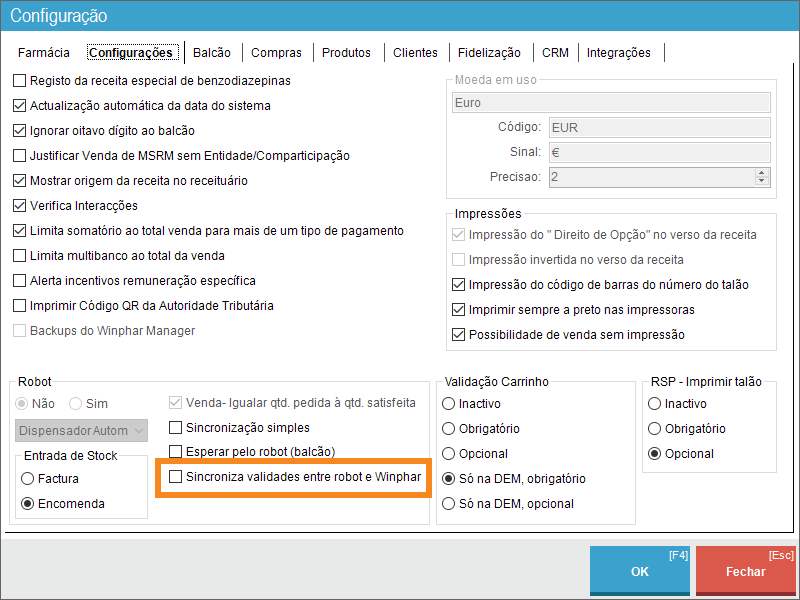This screenshot has height=600, width=800.
Task: Increase Precisao value with up arrow
Action: pyautogui.click(x=762, y=172)
